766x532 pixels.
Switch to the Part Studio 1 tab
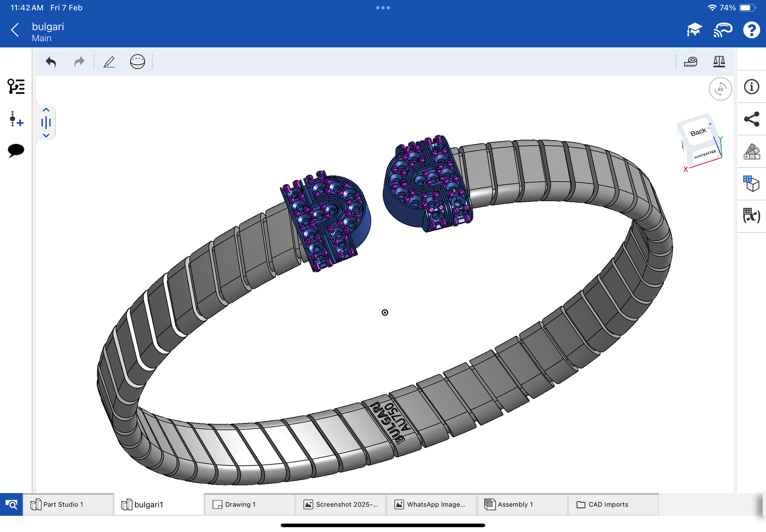pyautogui.click(x=63, y=504)
